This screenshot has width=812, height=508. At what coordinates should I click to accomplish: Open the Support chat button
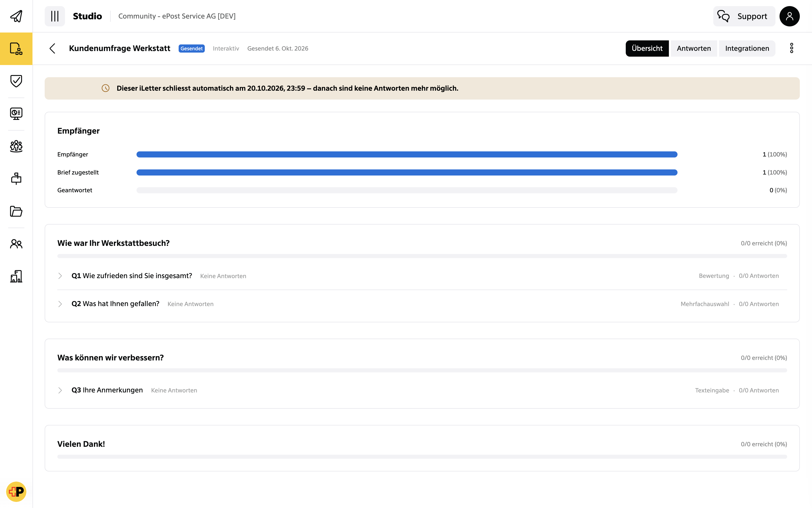744,16
